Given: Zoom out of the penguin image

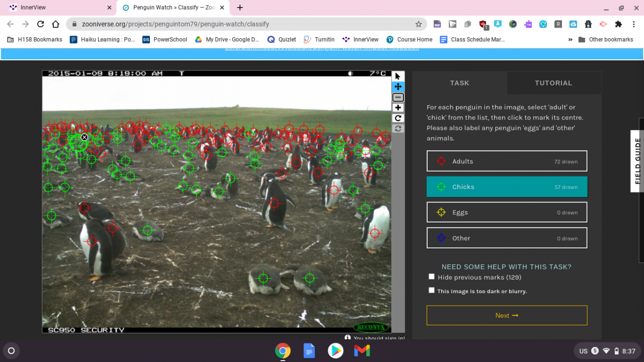Looking at the screenshot, I should 398,98.
